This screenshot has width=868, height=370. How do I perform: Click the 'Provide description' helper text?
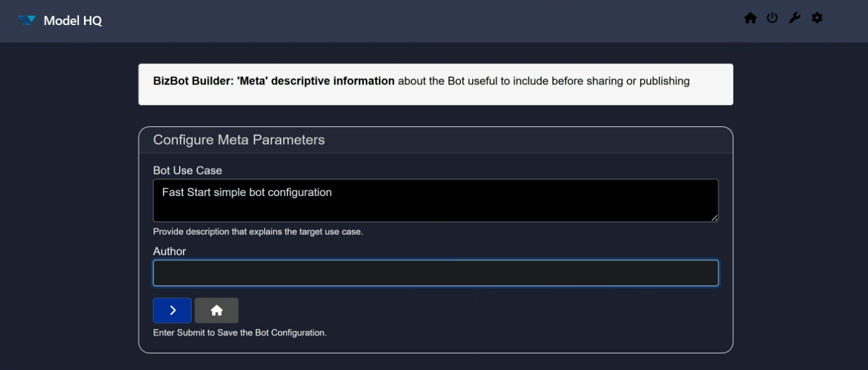257,232
